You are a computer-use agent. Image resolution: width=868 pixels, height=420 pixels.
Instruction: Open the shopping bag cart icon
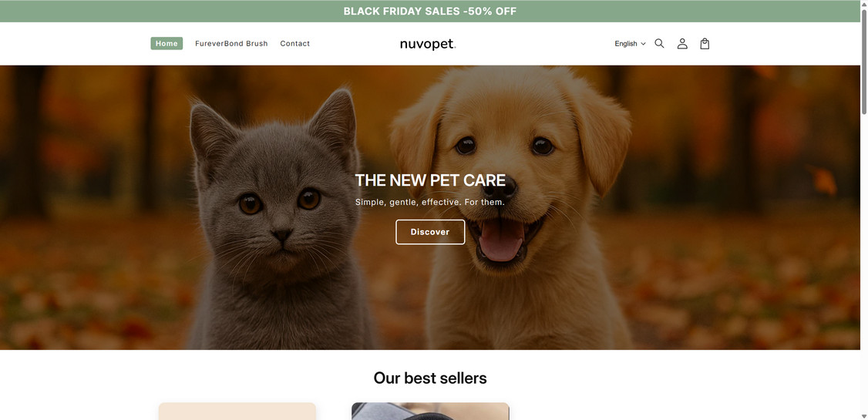point(704,44)
